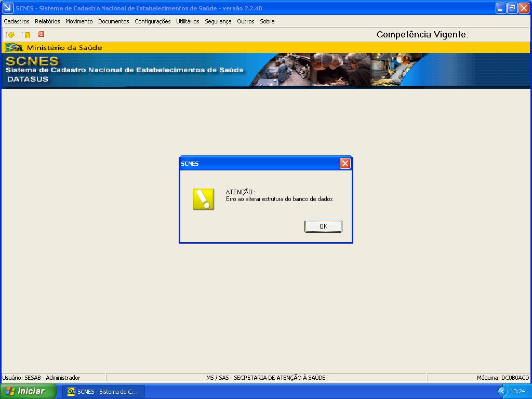Open the Utilitários menu
This screenshot has width=532, height=399.
188,21
